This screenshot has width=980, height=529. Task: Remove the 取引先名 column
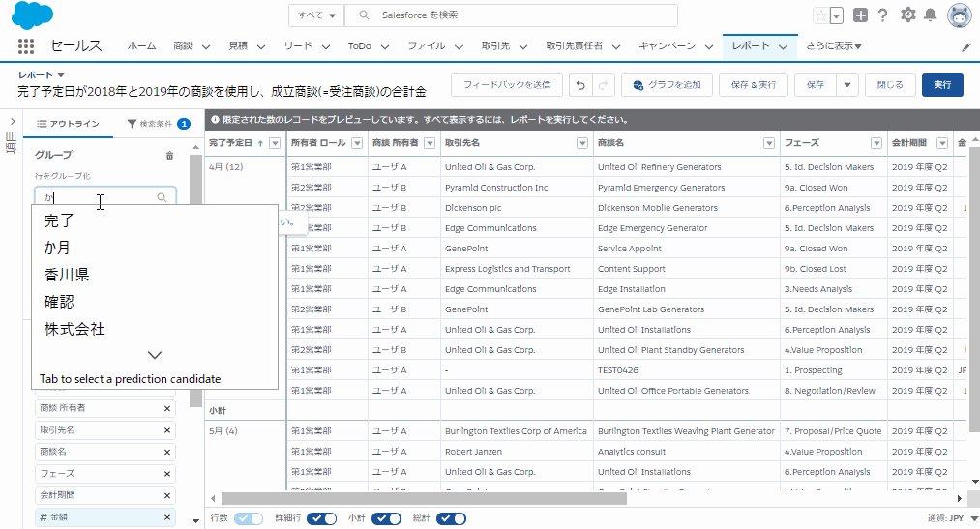tap(166, 430)
